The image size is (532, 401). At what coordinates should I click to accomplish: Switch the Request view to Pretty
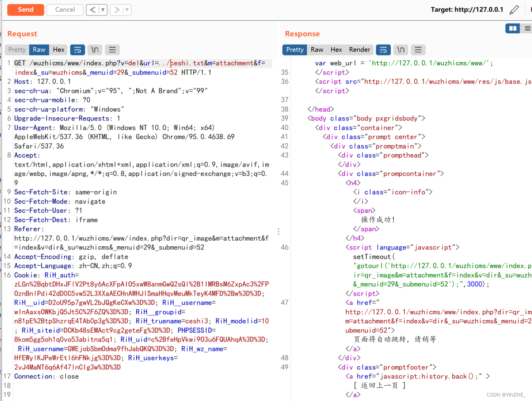[x=17, y=50]
